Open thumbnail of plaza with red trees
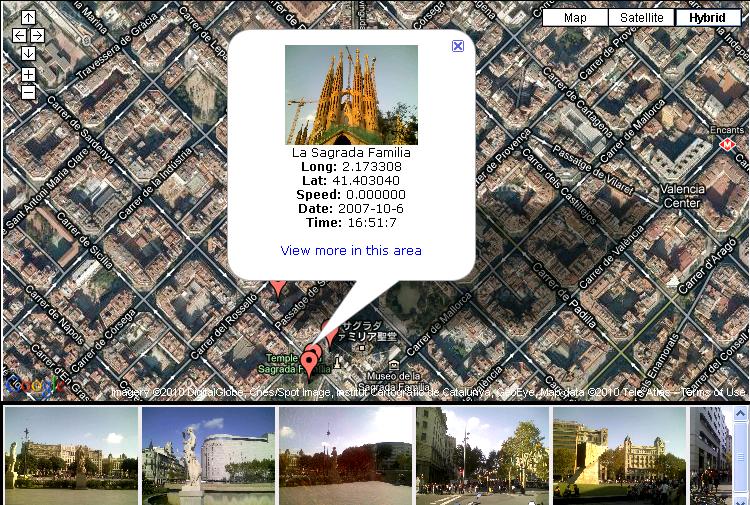This screenshot has width=750, height=505. point(345,455)
